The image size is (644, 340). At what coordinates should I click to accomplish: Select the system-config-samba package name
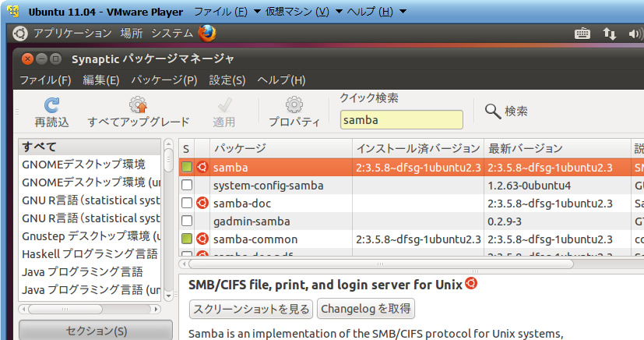[x=268, y=186]
